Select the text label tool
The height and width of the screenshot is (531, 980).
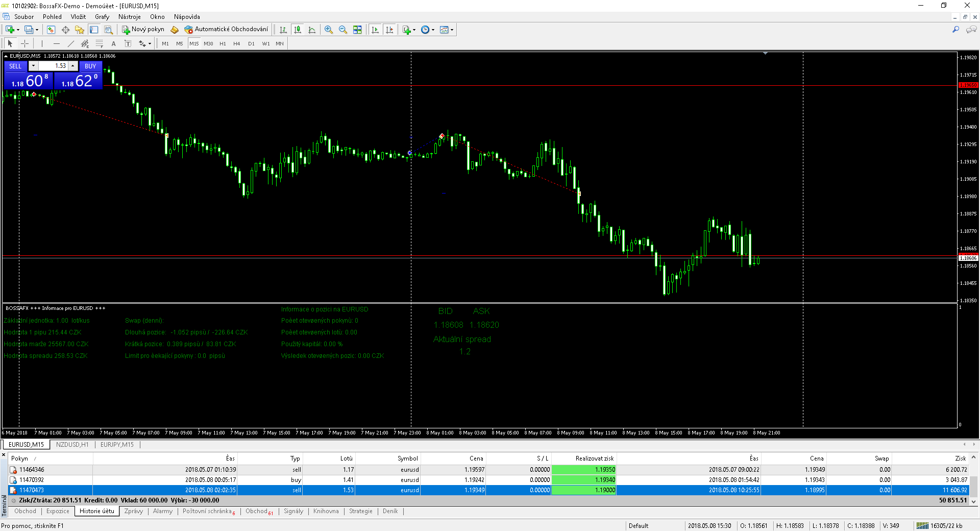pyautogui.click(x=128, y=43)
